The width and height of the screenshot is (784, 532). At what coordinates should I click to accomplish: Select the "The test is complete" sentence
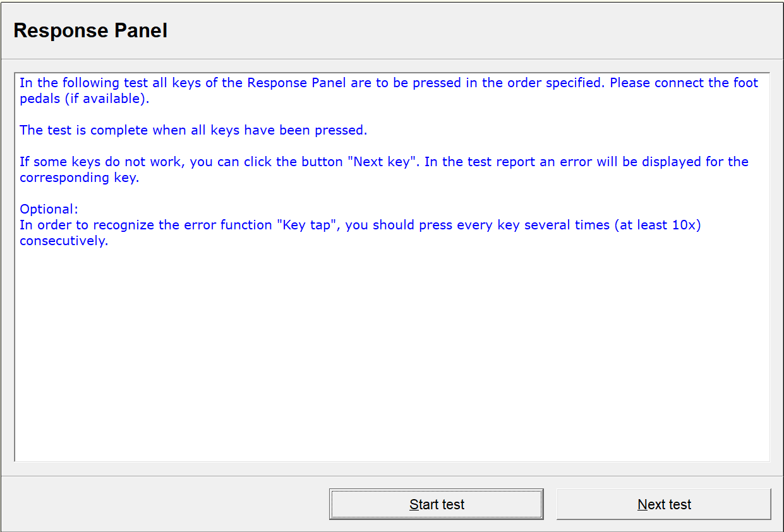pos(193,130)
